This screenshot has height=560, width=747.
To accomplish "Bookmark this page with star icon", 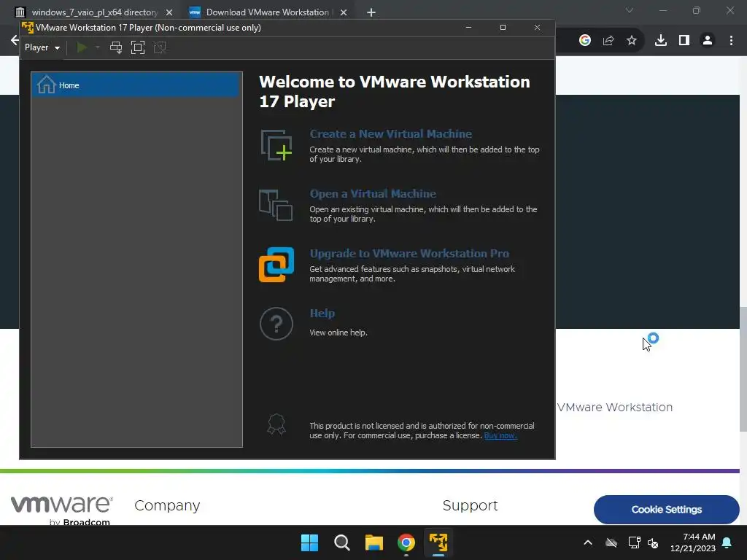I will tap(632, 41).
